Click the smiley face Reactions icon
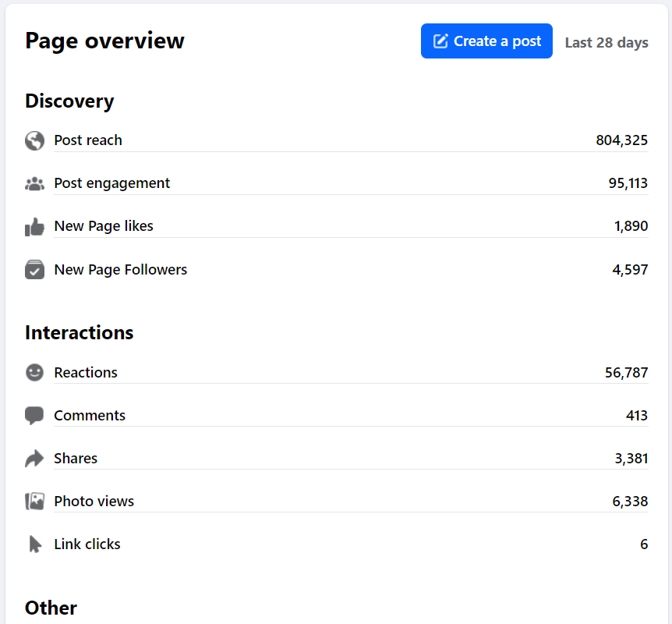Image resolution: width=672 pixels, height=624 pixels. tap(34, 373)
